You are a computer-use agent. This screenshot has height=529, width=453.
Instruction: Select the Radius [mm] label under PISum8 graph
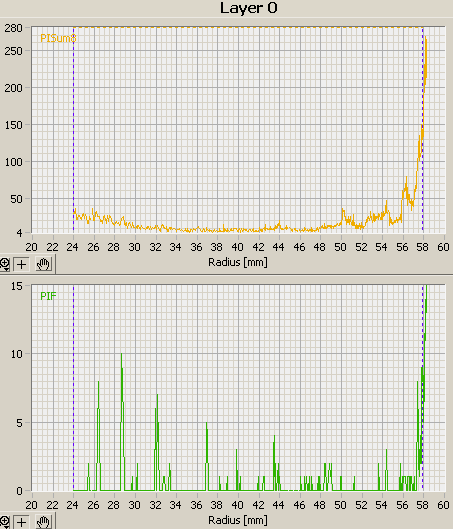(238, 262)
